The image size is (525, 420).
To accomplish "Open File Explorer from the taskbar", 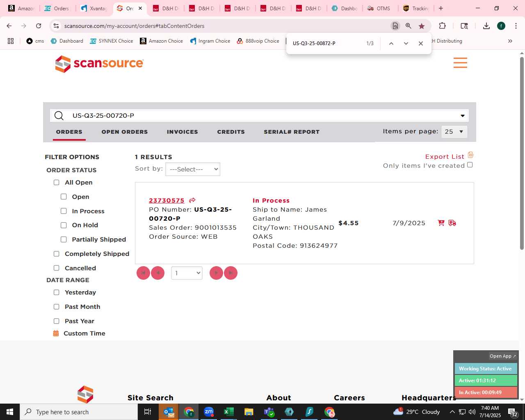I will (x=249, y=412).
